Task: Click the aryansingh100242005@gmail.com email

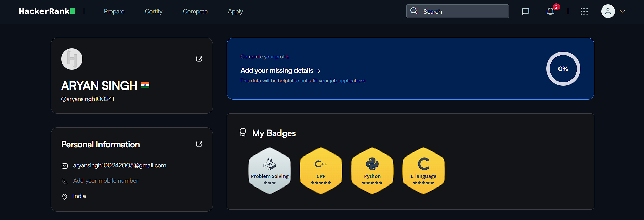Action: 119,165
